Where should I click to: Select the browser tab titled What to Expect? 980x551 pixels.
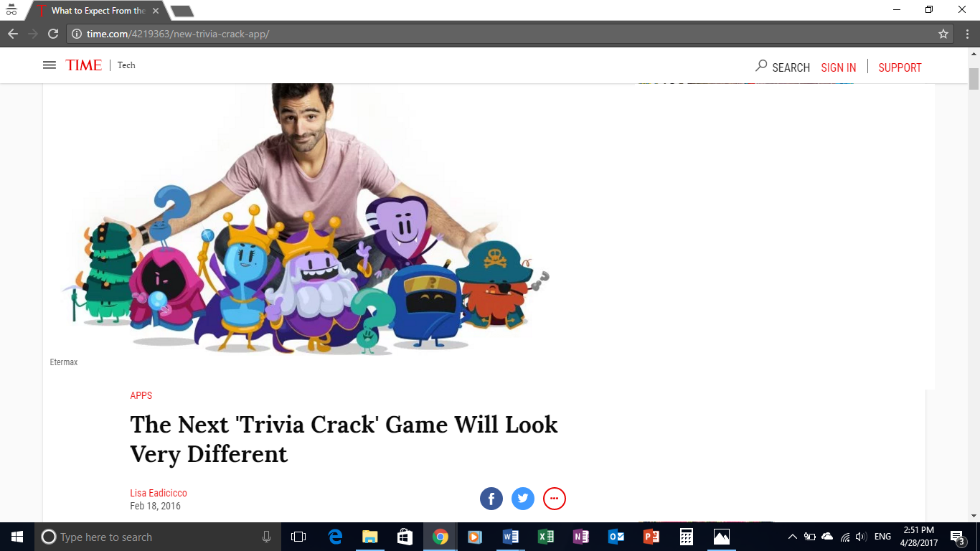[x=98, y=11]
